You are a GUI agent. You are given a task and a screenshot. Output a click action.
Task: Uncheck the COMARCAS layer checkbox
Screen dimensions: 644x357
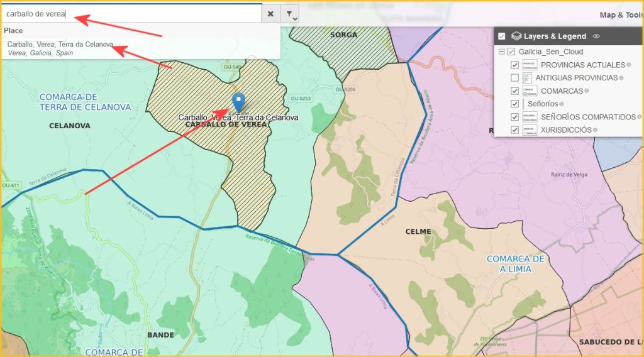coord(515,91)
